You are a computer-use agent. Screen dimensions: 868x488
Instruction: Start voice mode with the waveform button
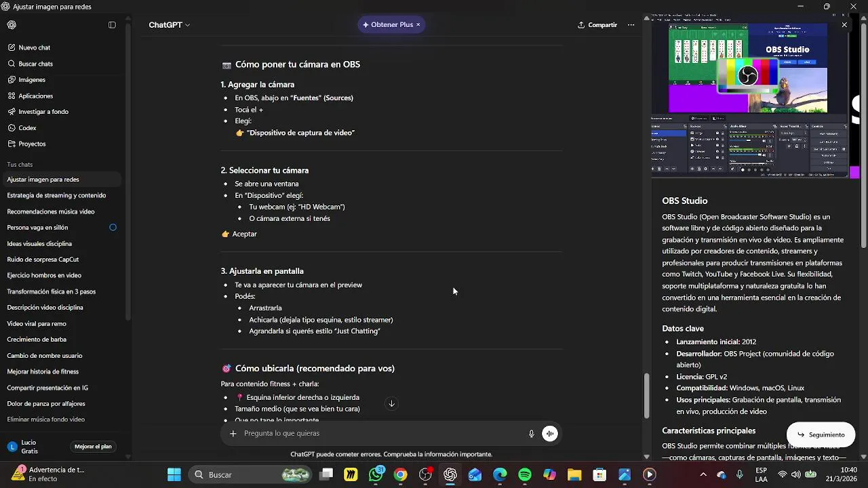point(550,434)
